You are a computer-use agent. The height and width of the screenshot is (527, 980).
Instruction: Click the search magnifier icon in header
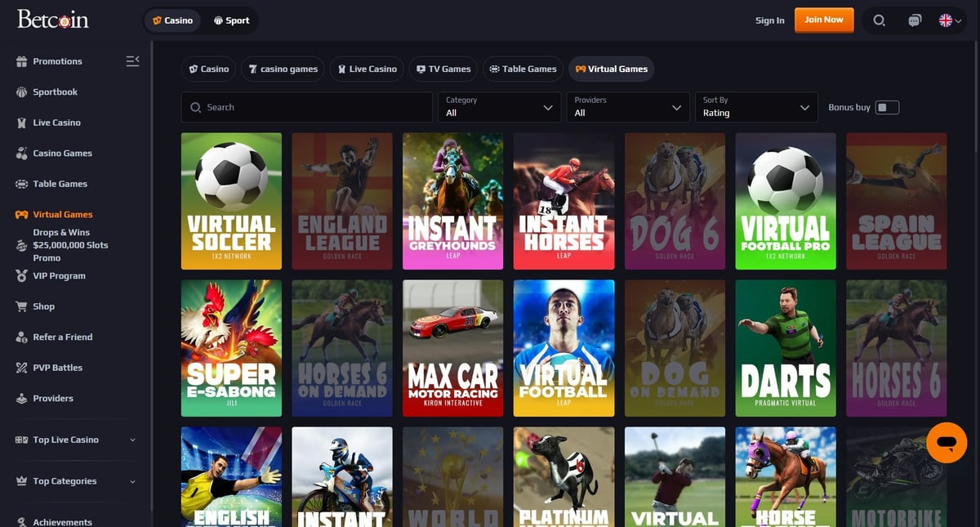pos(879,20)
